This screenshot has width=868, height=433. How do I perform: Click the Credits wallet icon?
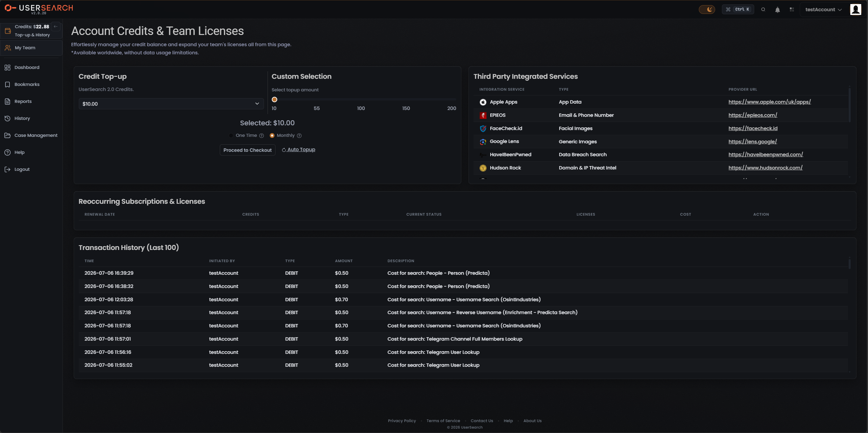coord(8,31)
